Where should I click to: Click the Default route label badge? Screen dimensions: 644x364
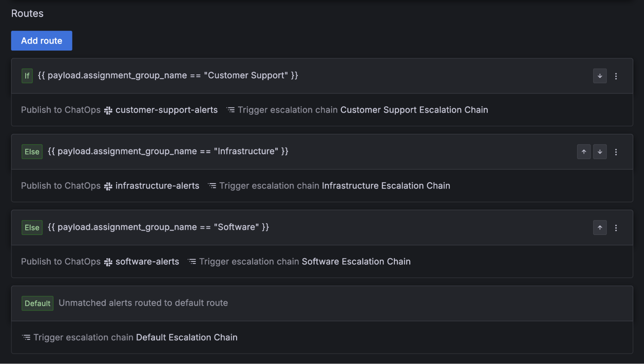37,303
